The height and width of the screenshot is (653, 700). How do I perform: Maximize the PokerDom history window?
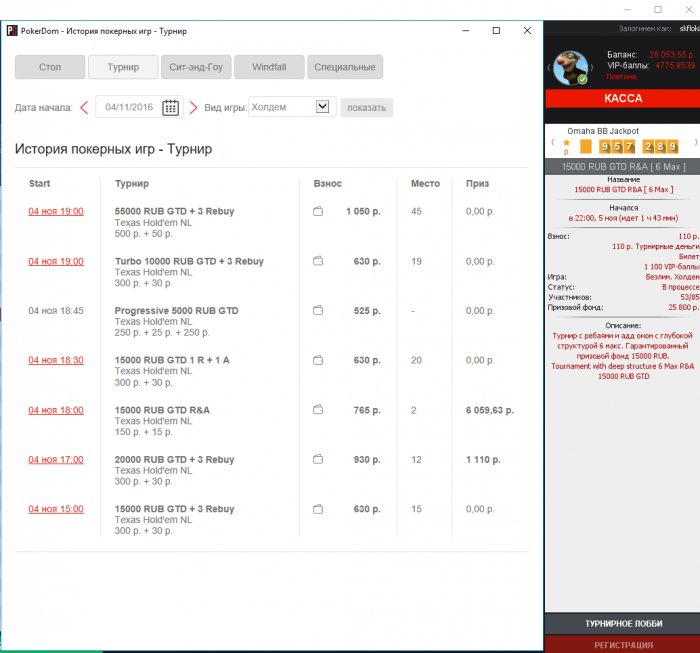click(x=496, y=30)
